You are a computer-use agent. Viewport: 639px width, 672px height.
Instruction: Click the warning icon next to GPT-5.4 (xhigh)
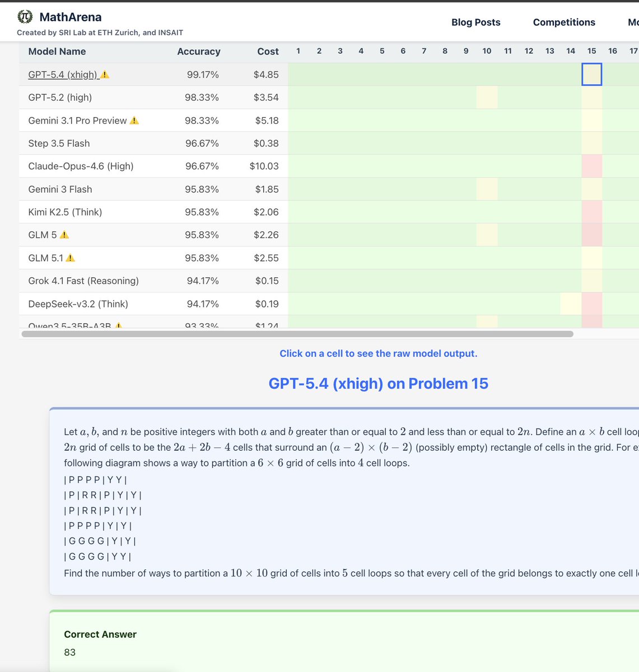pyautogui.click(x=105, y=74)
